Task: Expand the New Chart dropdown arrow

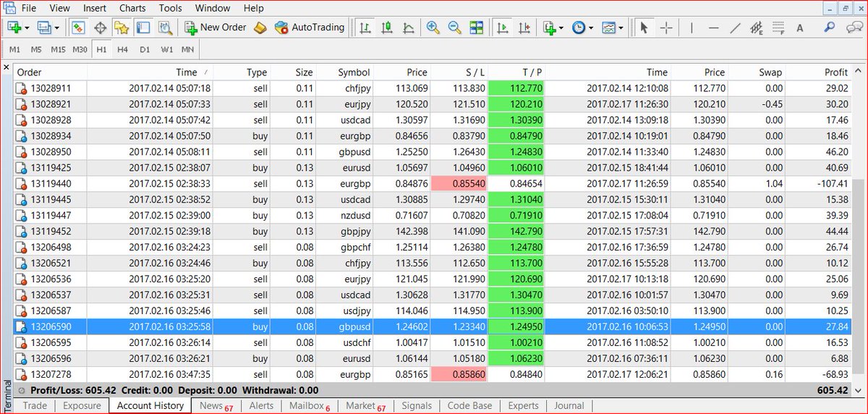Action: (x=27, y=28)
